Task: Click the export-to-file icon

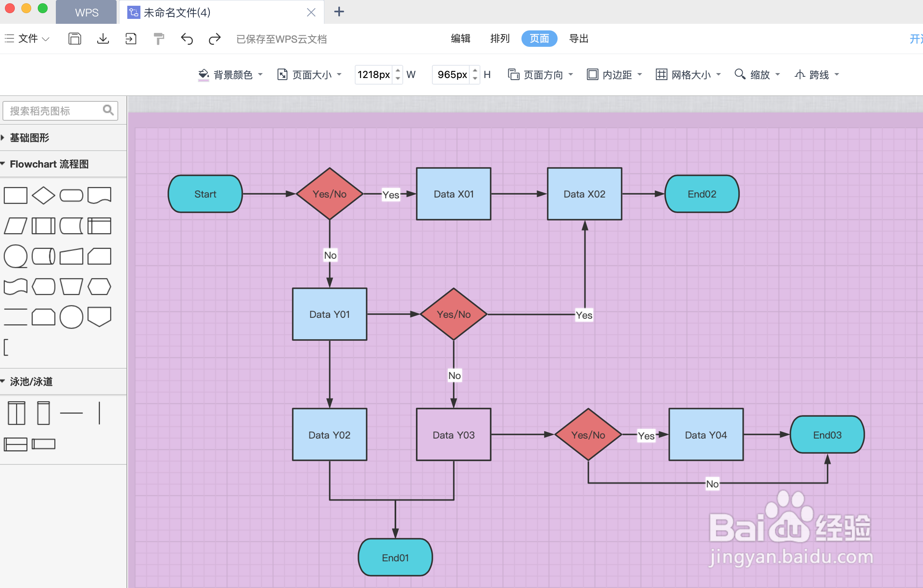Action: [x=131, y=39]
